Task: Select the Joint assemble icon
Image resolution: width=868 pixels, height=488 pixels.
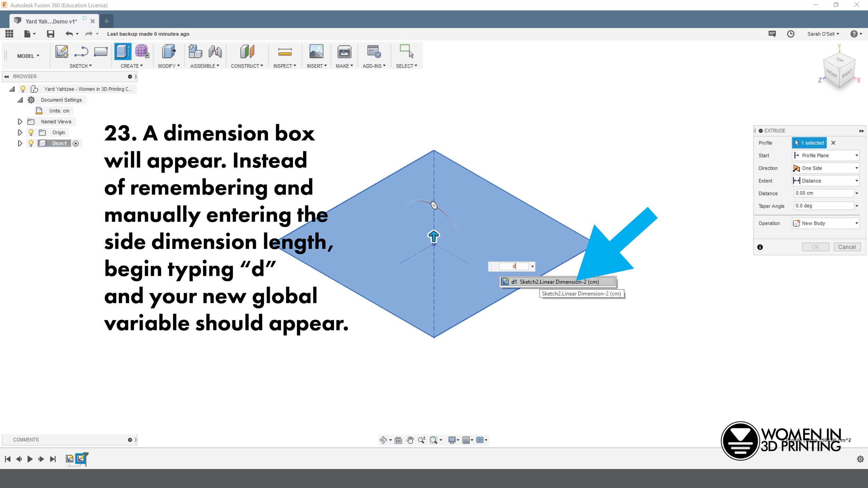Action: 215,52
